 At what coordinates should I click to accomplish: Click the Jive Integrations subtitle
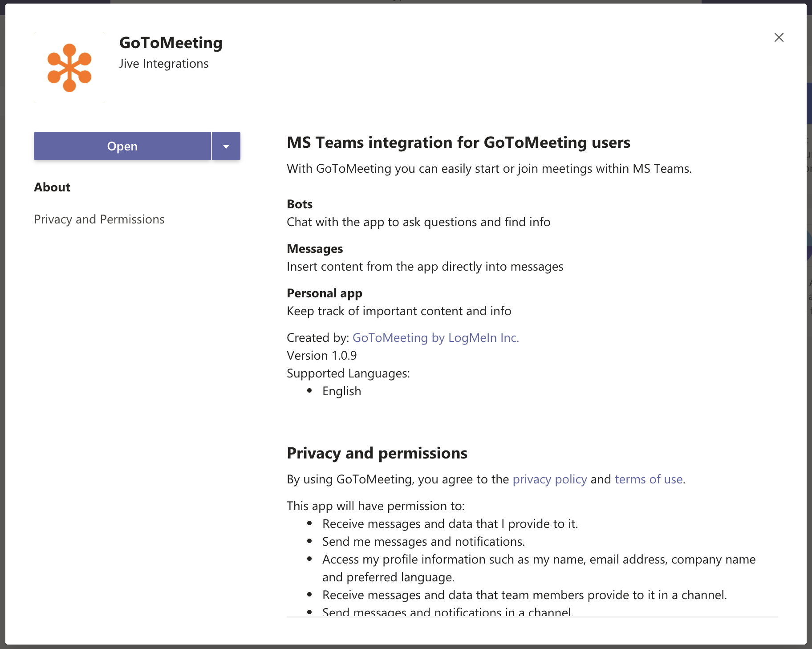pos(164,64)
